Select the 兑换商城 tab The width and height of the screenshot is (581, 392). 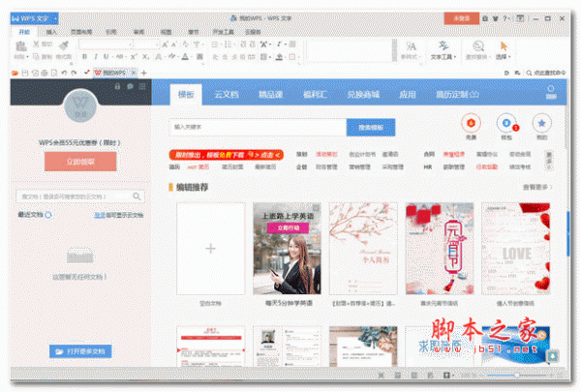363,95
